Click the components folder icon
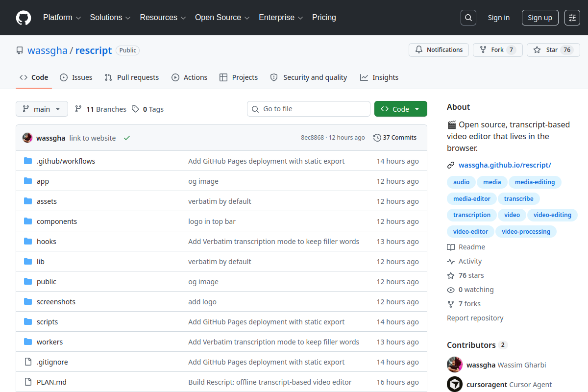 28,221
